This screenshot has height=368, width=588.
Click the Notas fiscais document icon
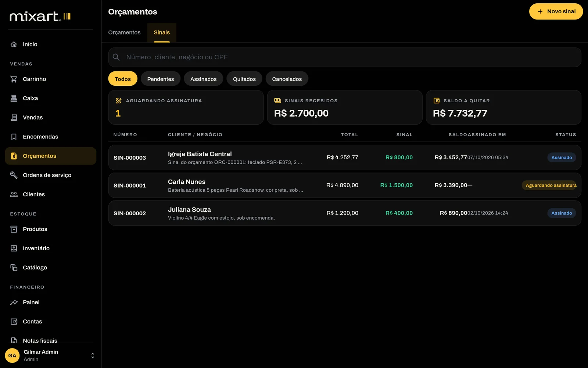[14, 340]
